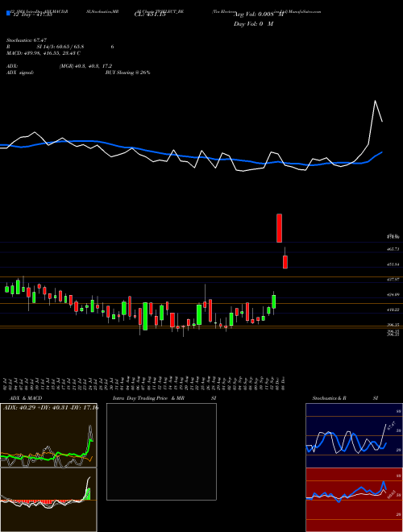Click the 'Stochastics & R' panel title
The width and height of the screenshot is (403, 532).
point(330,398)
